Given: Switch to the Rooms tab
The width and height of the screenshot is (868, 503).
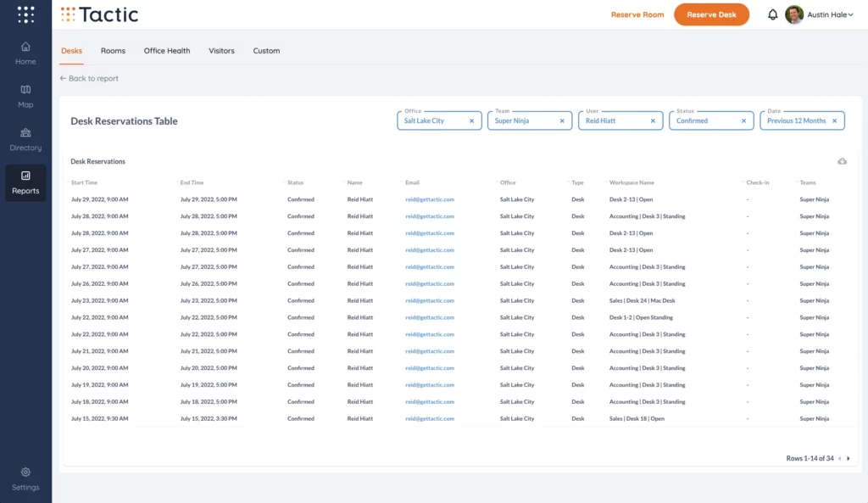Looking at the screenshot, I should (x=113, y=50).
